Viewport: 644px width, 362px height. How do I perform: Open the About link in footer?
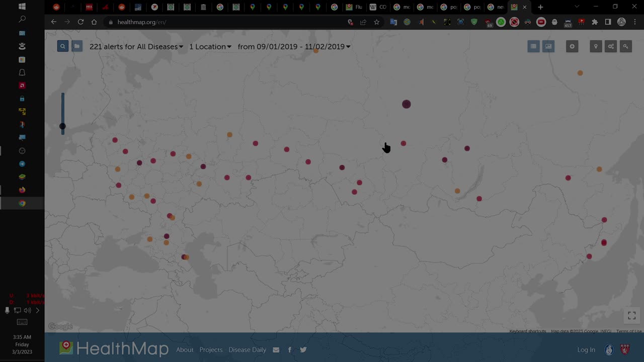coord(185,350)
